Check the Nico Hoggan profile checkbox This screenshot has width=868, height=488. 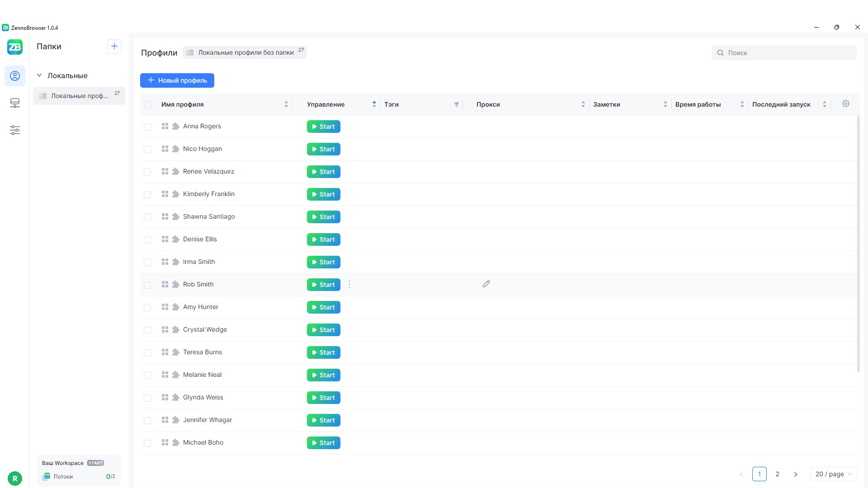pos(147,149)
